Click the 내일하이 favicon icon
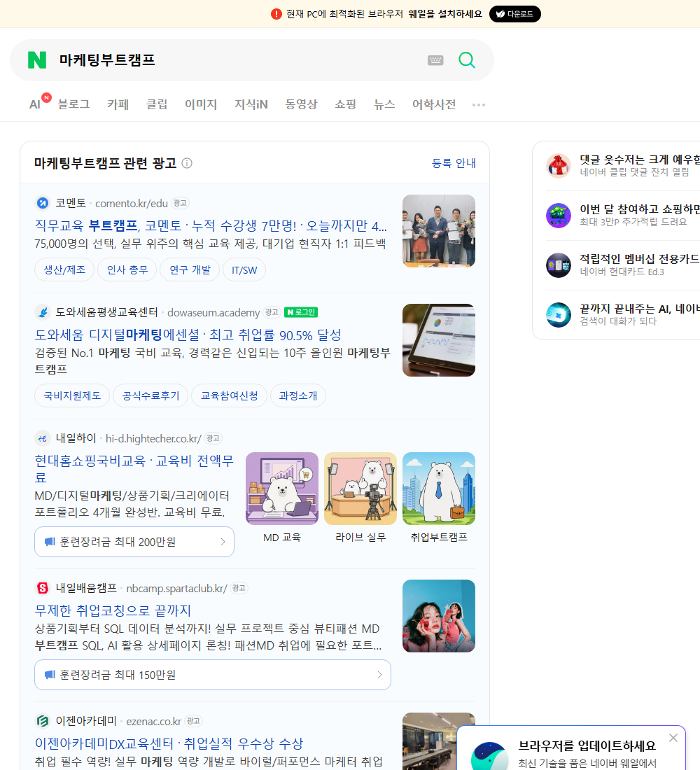 [43, 438]
